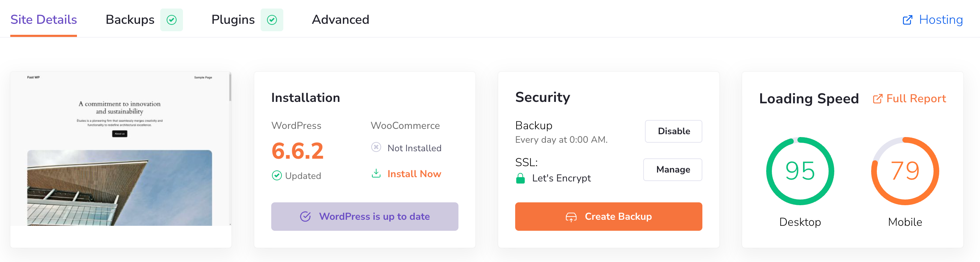Click the WooCommerce Not Installed X icon
This screenshot has height=262, width=980.
[x=376, y=147]
